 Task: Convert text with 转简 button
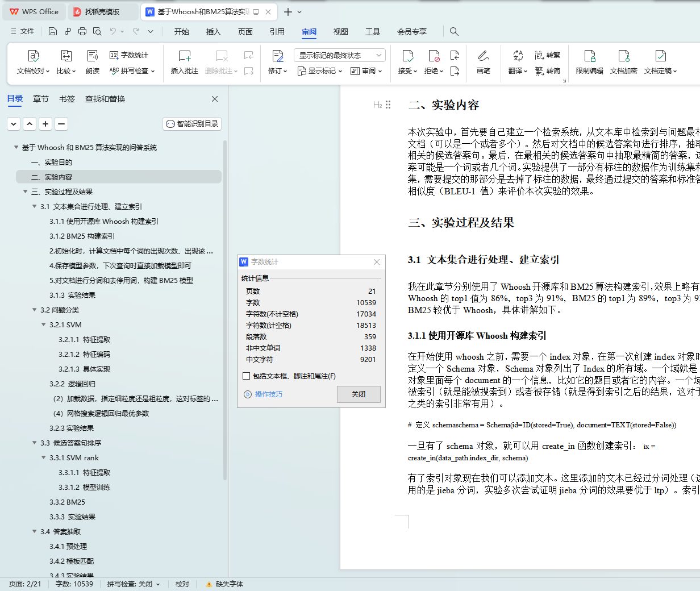[548, 71]
